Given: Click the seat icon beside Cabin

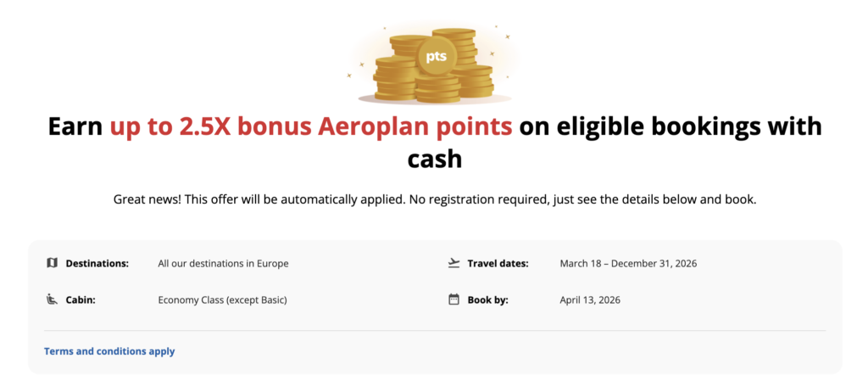Looking at the screenshot, I should point(52,300).
